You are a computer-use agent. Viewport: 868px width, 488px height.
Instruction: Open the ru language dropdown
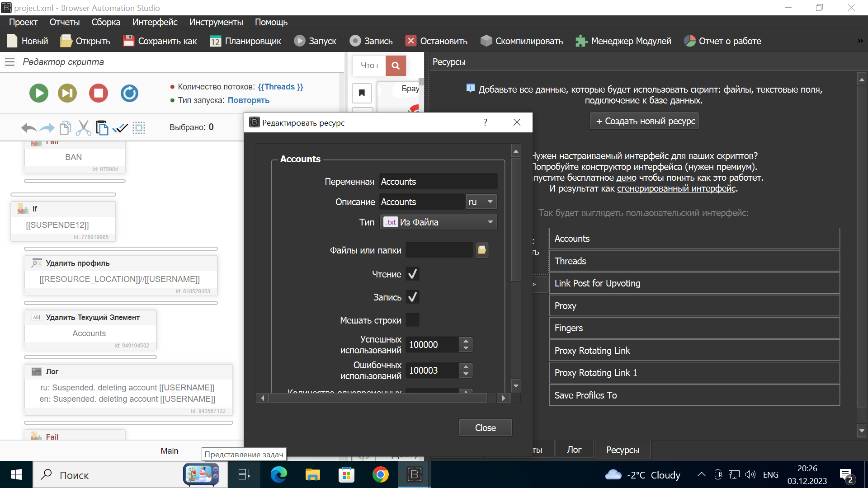click(x=481, y=202)
